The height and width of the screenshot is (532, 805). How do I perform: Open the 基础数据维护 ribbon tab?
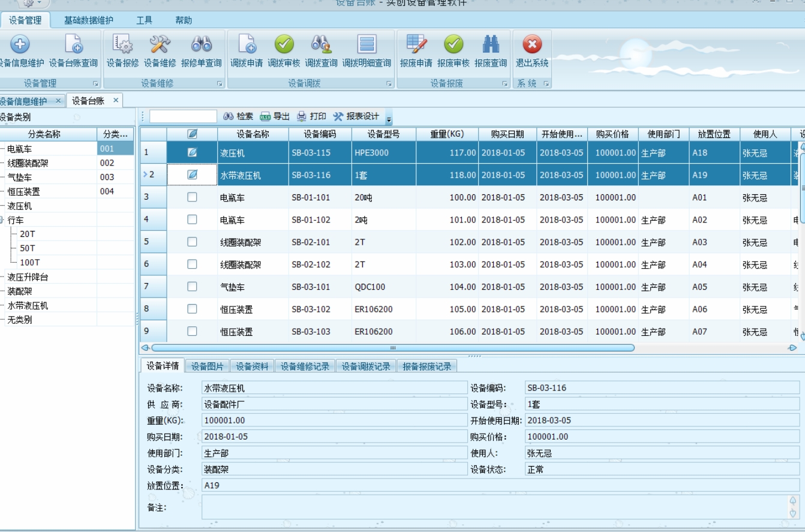click(89, 20)
